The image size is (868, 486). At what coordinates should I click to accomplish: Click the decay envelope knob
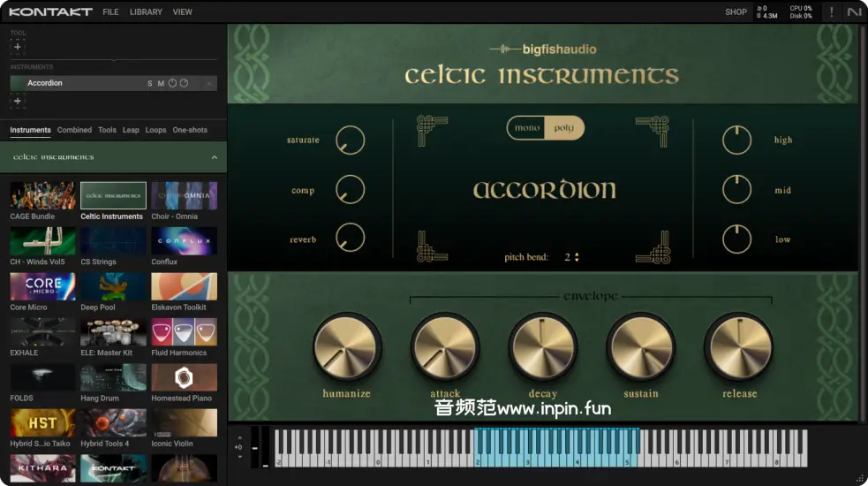tap(542, 348)
